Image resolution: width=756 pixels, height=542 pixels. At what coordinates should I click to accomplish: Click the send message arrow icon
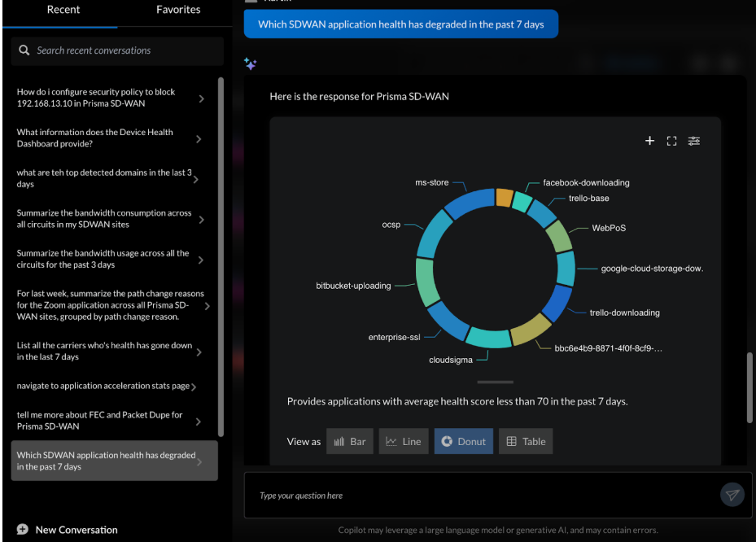tap(732, 495)
